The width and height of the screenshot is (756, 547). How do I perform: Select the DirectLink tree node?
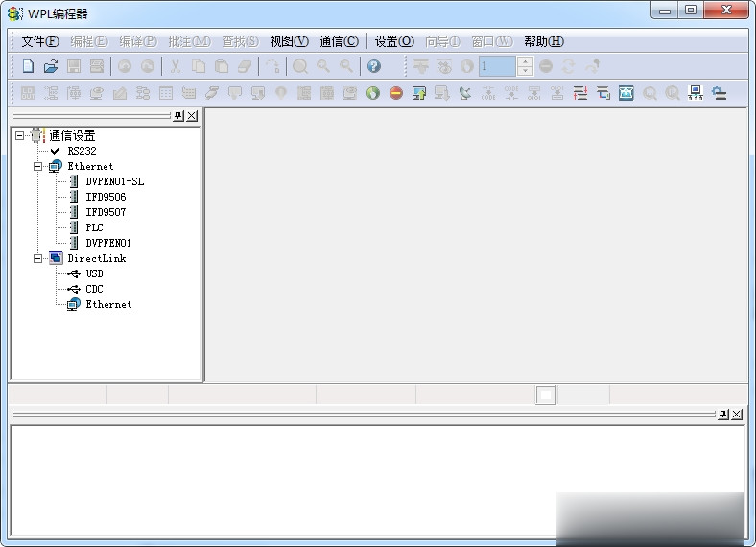pos(97,258)
